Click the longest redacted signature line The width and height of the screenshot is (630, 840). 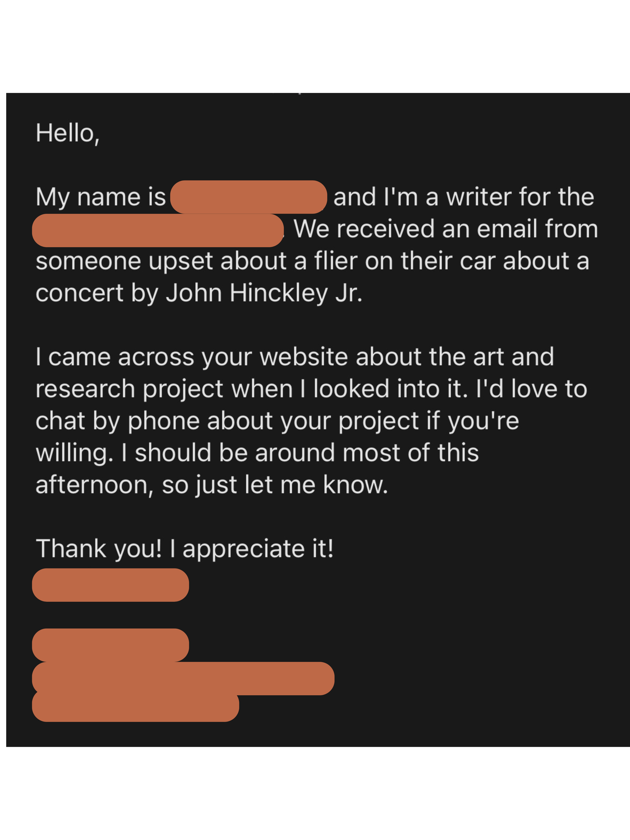[183, 678]
